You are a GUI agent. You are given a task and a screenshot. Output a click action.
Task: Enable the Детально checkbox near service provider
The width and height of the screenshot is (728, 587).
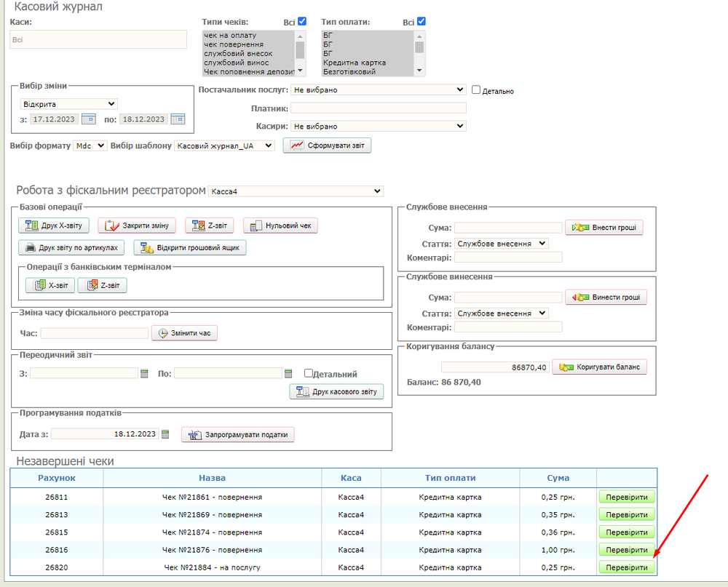(476, 90)
